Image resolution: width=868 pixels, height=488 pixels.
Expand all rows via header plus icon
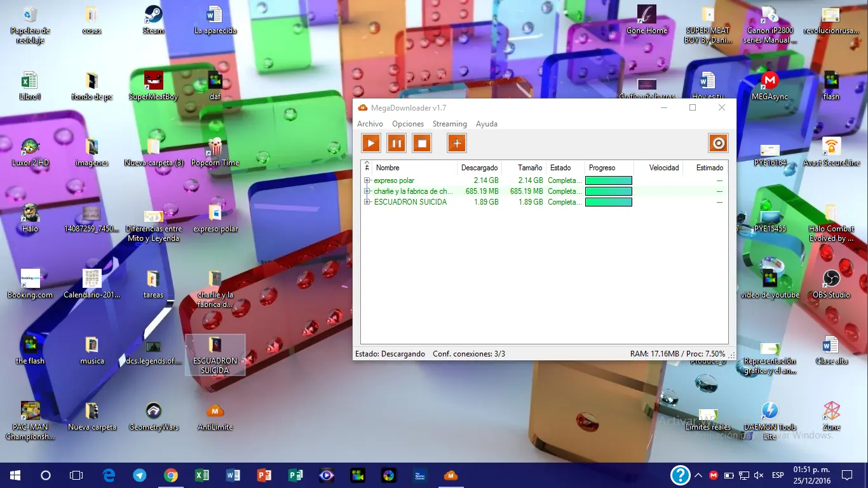click(x=367, y=166)
